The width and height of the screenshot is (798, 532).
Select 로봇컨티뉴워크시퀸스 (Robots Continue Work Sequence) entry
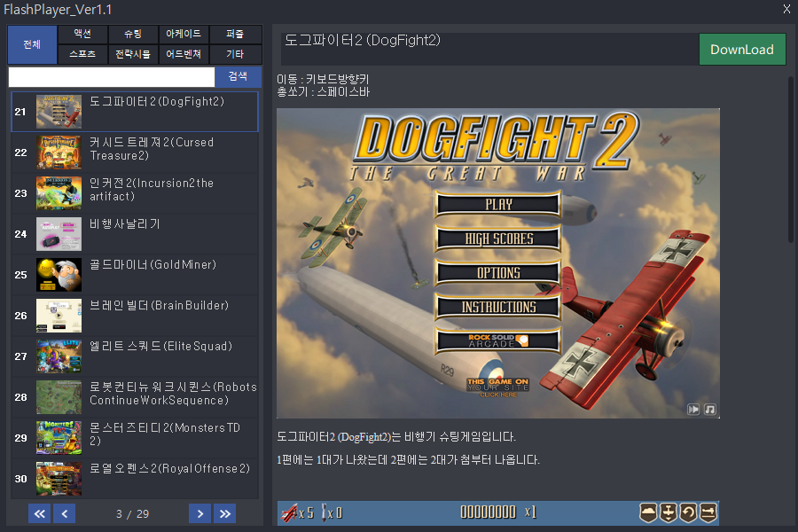click(x=135, y=396)
